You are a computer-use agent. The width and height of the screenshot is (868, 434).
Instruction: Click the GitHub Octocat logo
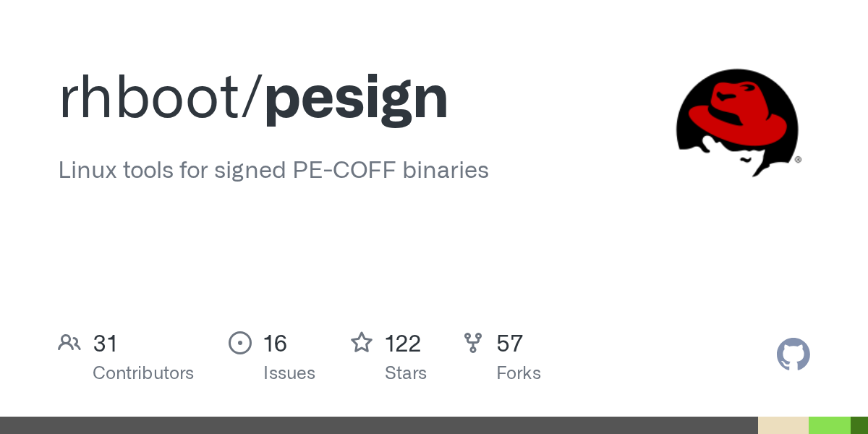pyautogui.click(x=793, y=355)
